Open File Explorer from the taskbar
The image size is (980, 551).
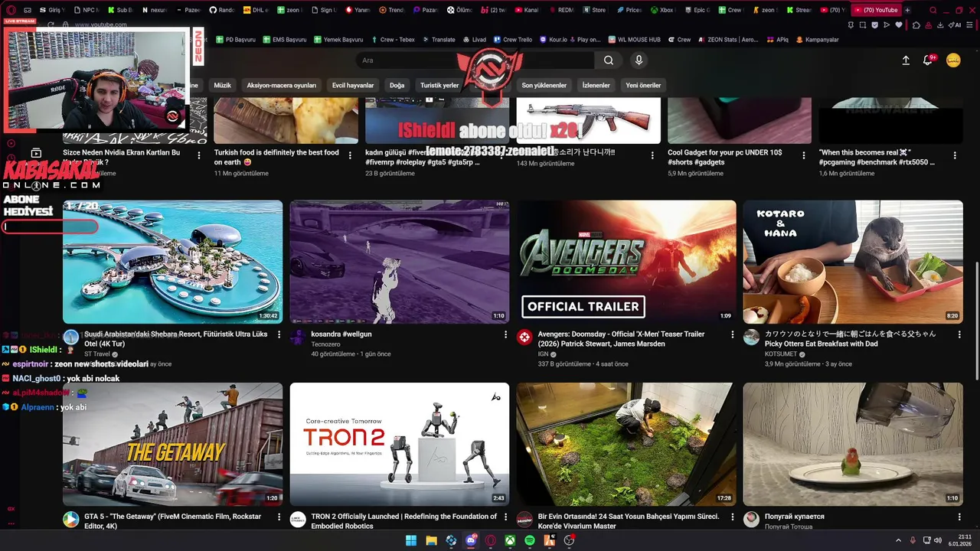point(431,540)
